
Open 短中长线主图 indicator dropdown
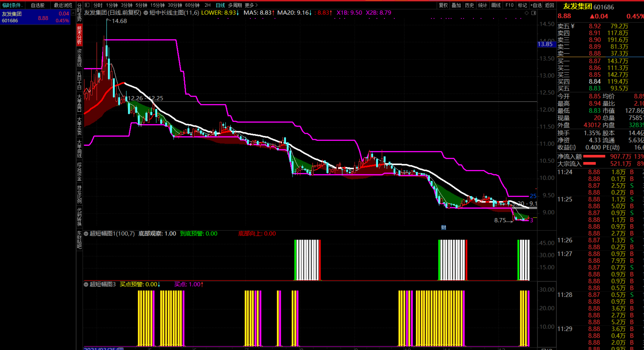tap(146, 13)
